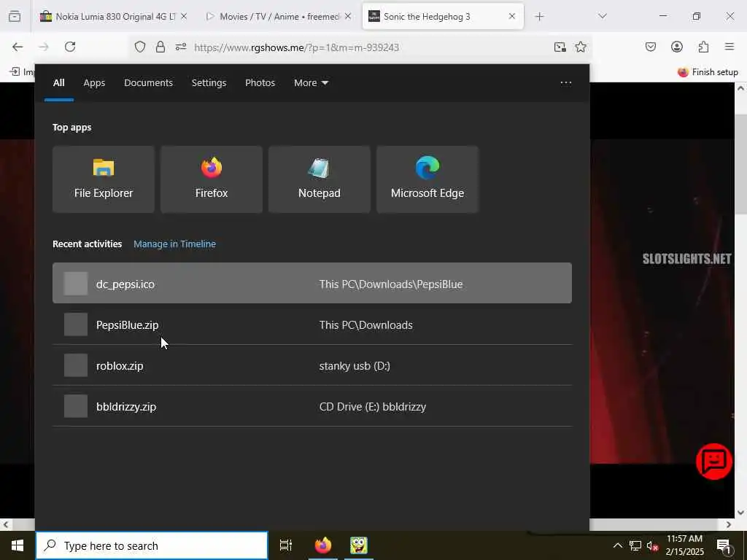Click the Firefox back arrow
The width and height of the screenshot is (747, 560).
(18, 47)
